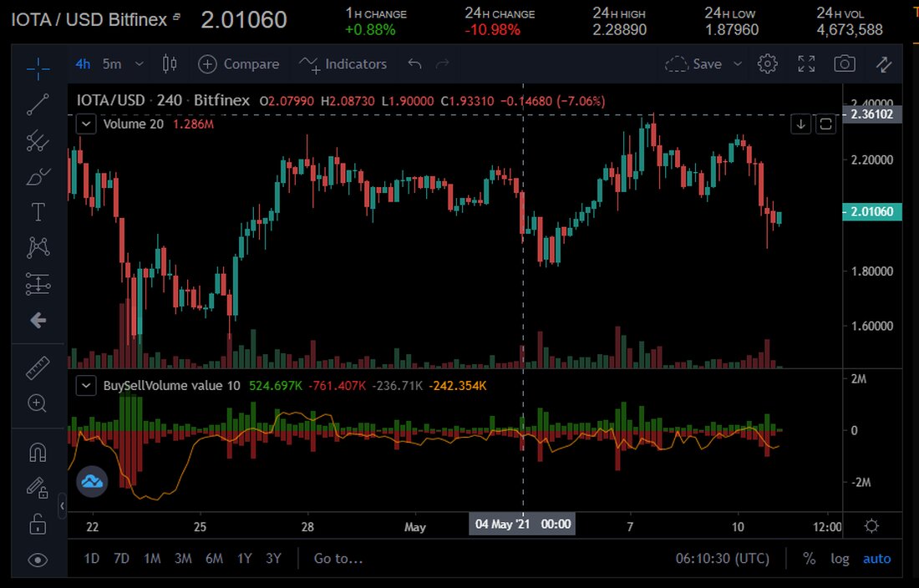Save the chart layout
This screenshot has width=919, height=588.
pos(694,63)
